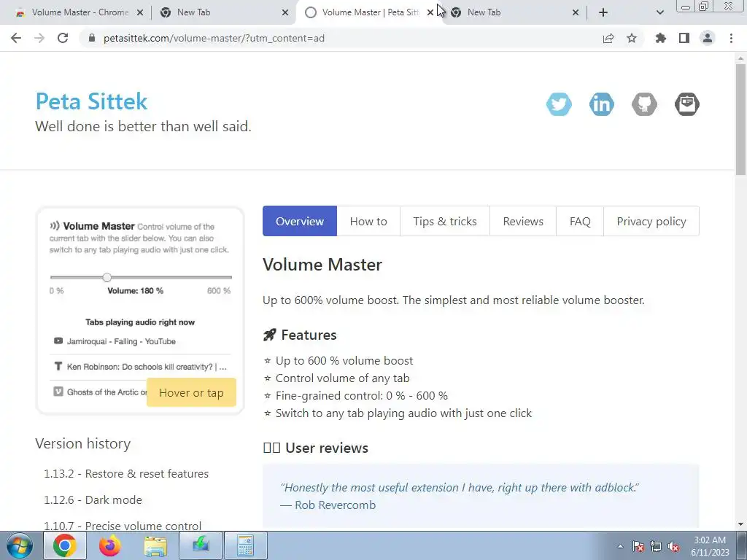The height and width of the screenshot is (560, 747).
Task: View site lock icon information
Action: (x=92, y=38)
